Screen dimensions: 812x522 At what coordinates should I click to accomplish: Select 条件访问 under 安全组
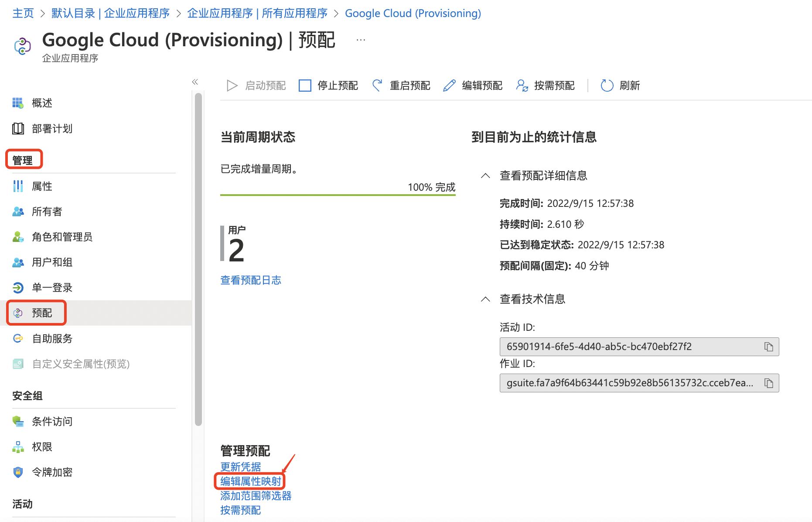tap(52, 422)
